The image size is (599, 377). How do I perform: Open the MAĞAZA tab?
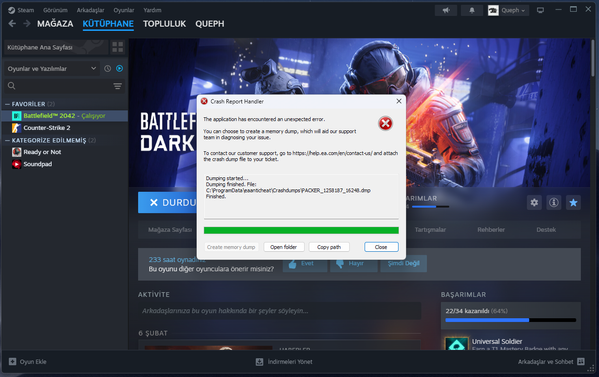click(55, 24)
